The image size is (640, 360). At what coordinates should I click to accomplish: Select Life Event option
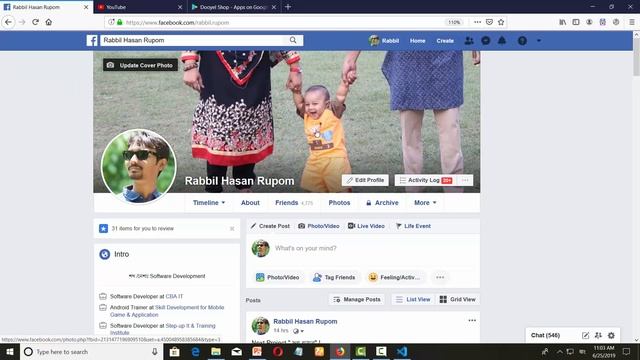(x=413, y=226)
